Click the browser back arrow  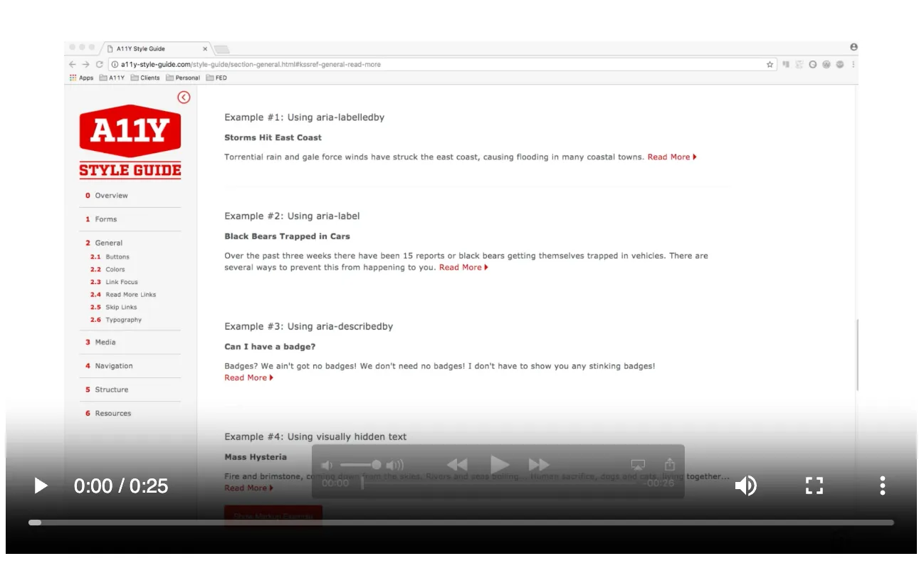[x=73, y=64]
